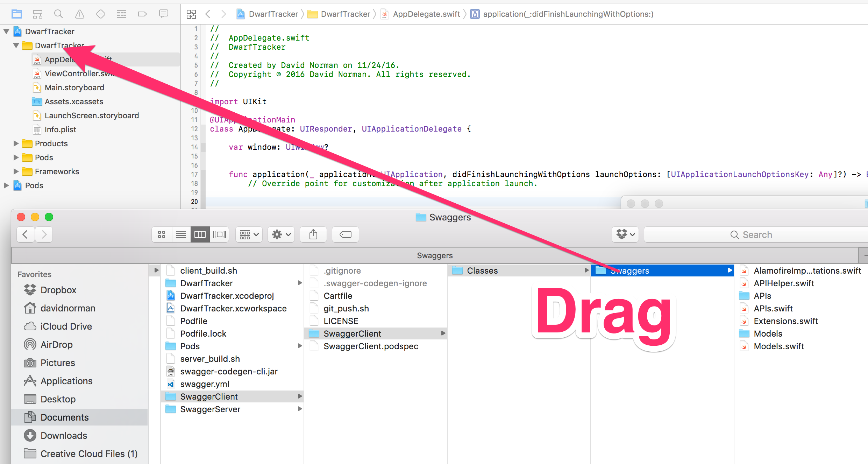This screenshot has height=464, width=868.
Task: Click the column view icon in Finder toolbar
Action: [x=200, y=234]
